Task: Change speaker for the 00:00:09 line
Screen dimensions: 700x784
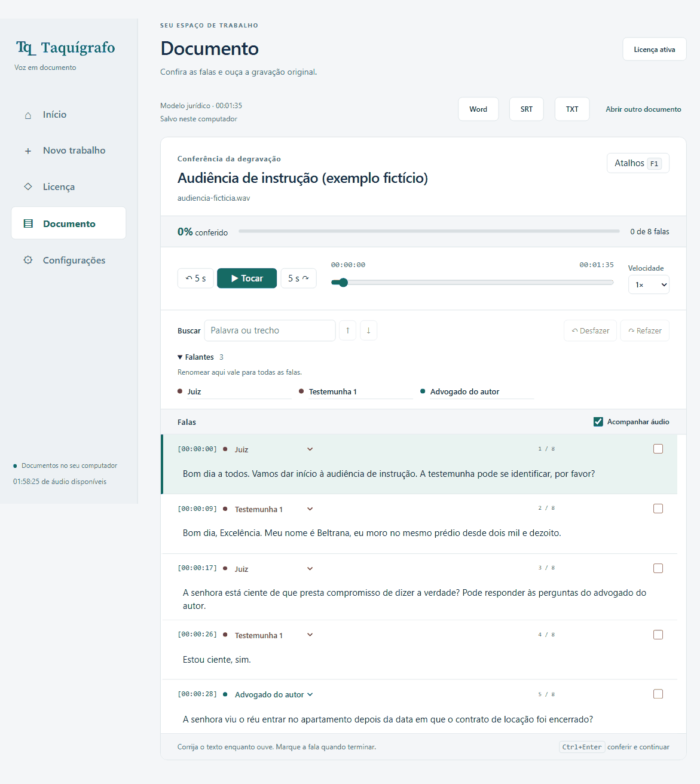Action: pyautogui.click(x=273, y=509)
